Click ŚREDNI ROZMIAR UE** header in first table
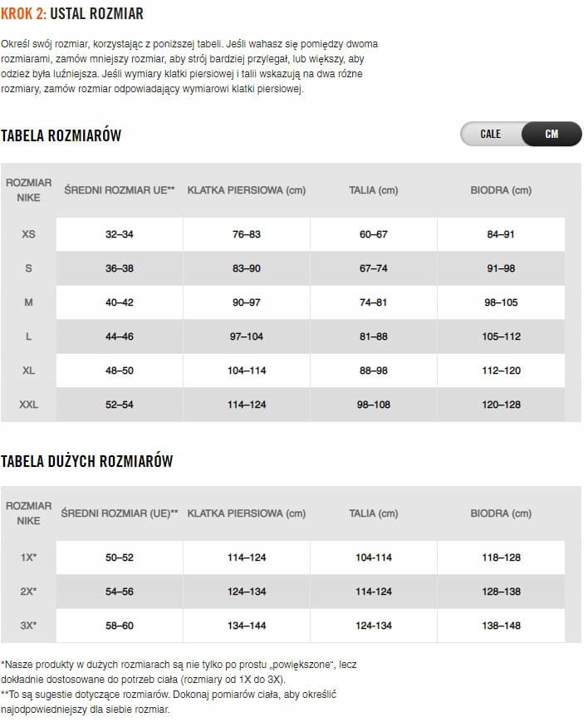Viewport: 588px width, 722px height. [120, 190]
